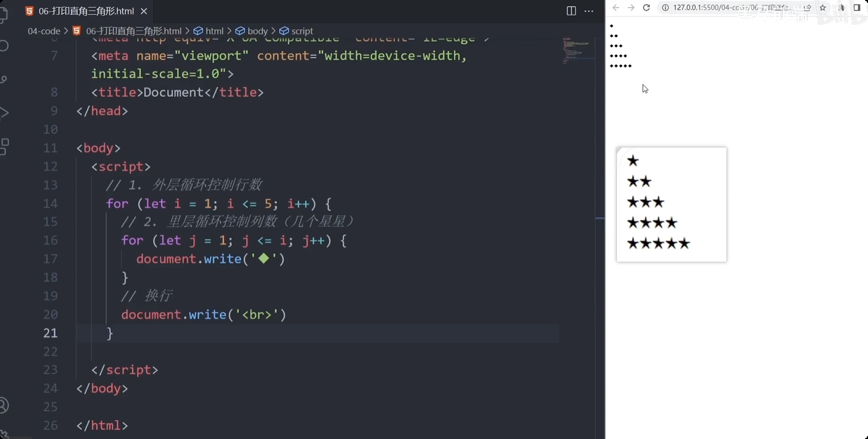This screenshot has height=439, width=868.
Task: Click the '<body>' opening tag on line 11
Action: (x=98, y=148)
